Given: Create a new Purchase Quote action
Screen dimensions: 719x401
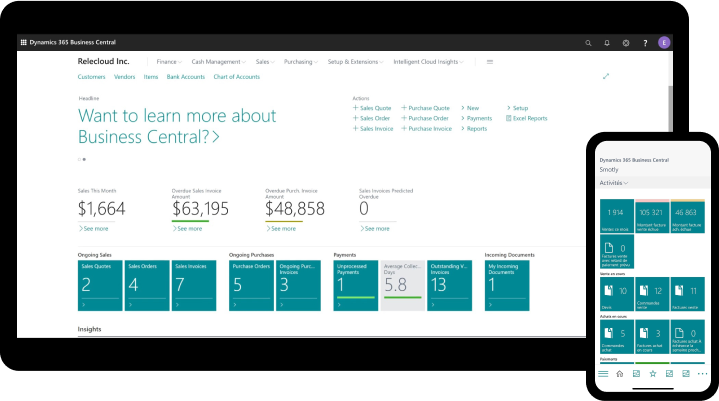Looking at the screenshot, I should [x=426, y=108].
